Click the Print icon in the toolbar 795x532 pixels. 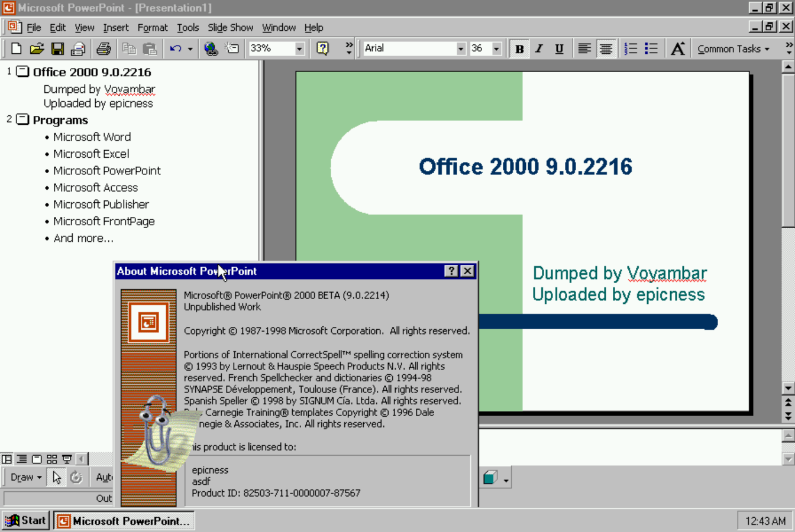pyautogui.click(x=104, y=48)
